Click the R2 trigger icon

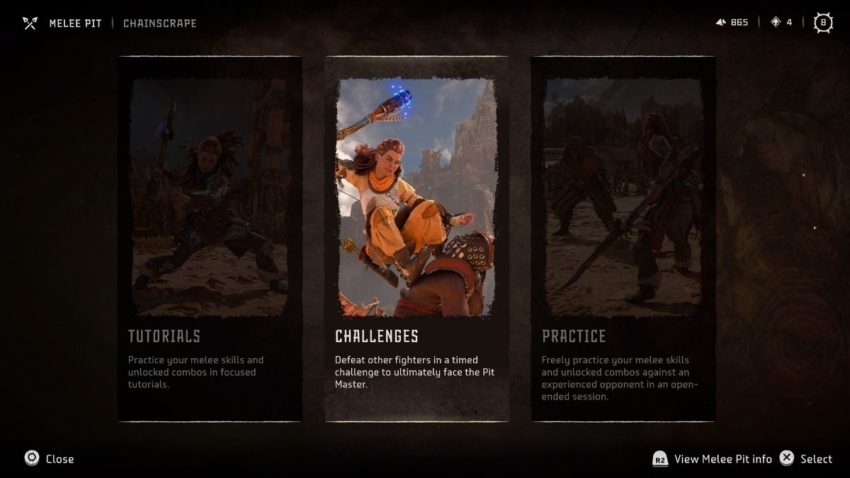pyautogui.click(x=660, y=459)
